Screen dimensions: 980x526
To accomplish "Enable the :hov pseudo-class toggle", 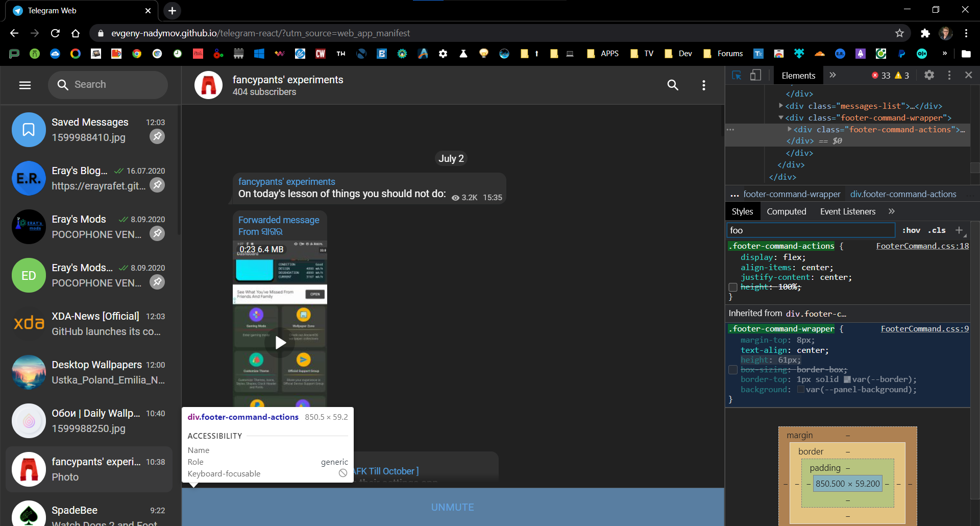I will [x=912, y=230].
